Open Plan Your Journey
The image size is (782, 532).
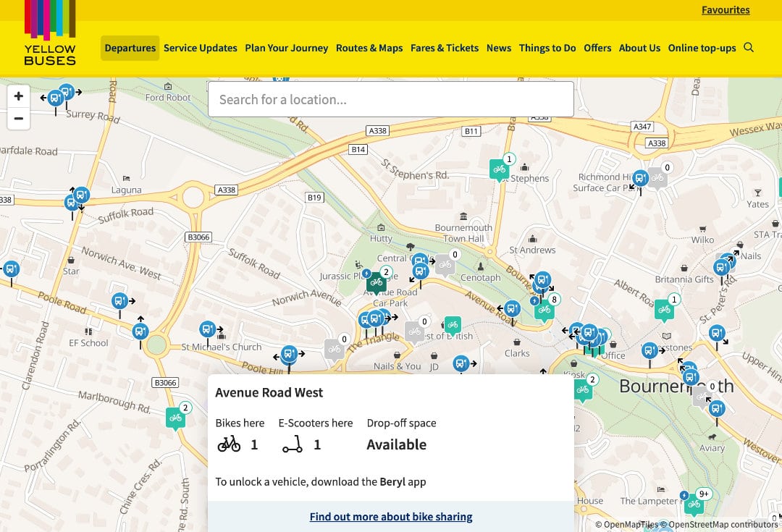287,48
